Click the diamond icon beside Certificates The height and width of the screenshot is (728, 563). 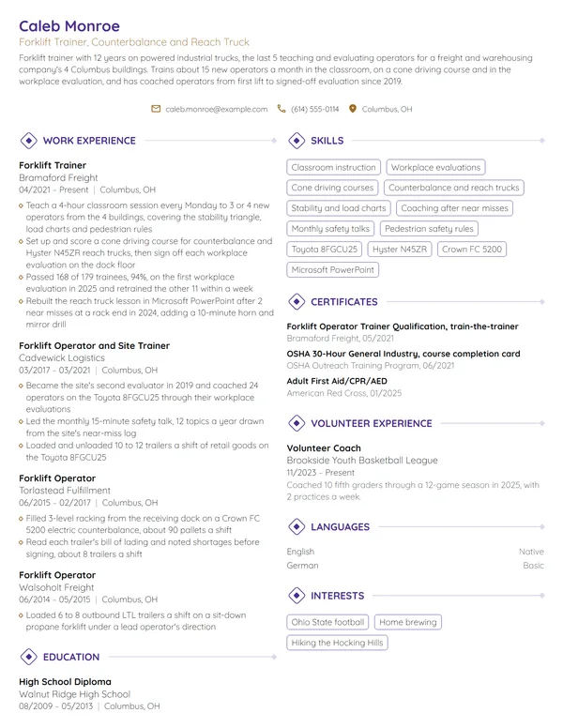(x=297, y=302)
